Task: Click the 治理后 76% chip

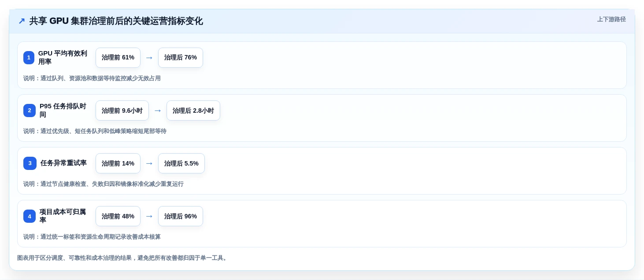Action: [x=181, y=58]
